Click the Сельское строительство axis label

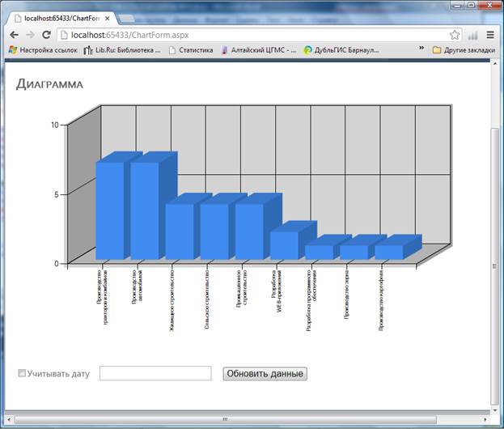[x=206, y=299]
